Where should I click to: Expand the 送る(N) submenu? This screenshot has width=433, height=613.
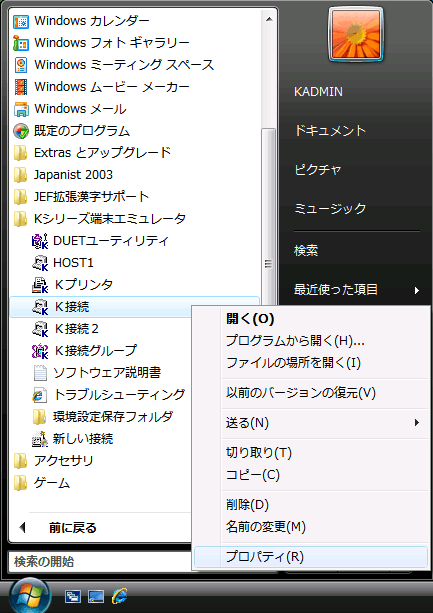click(x=325, y=423)
